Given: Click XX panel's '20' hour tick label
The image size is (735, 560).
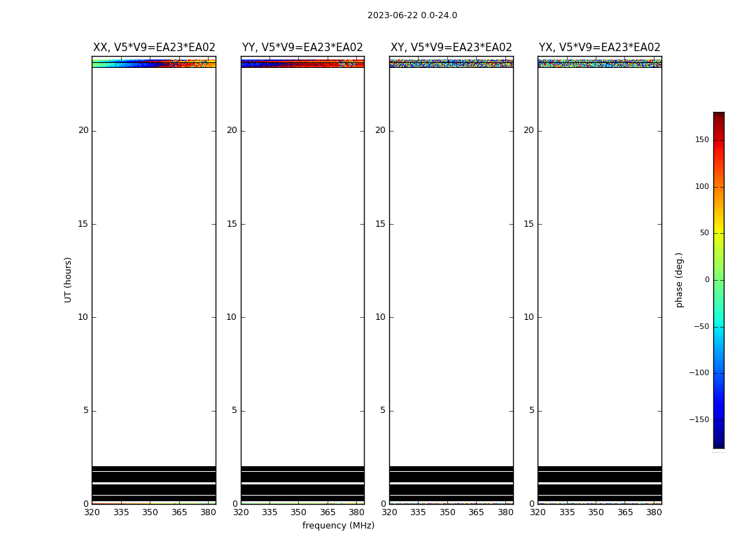Looking at the screenshot, I should click(x=83, y=130).
